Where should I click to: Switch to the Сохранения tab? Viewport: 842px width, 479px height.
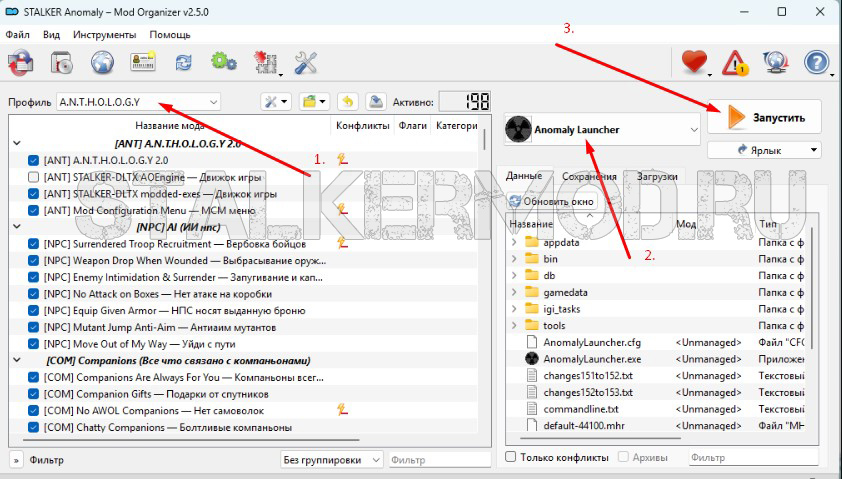coord(589,176)
